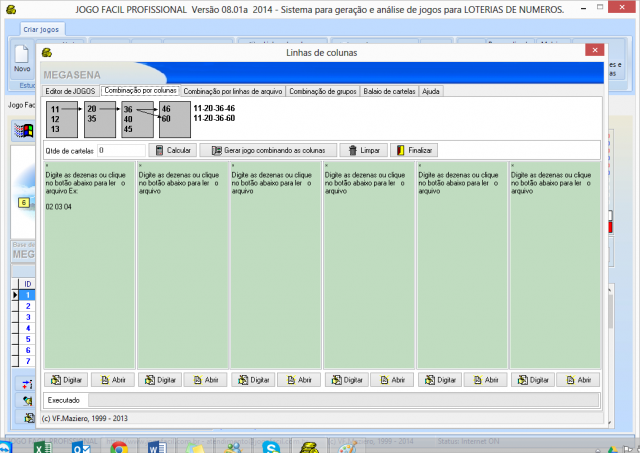Screen dimensions: 640x453
Task: Select the Combinação de grupos tab
Action: pos(322,91)
